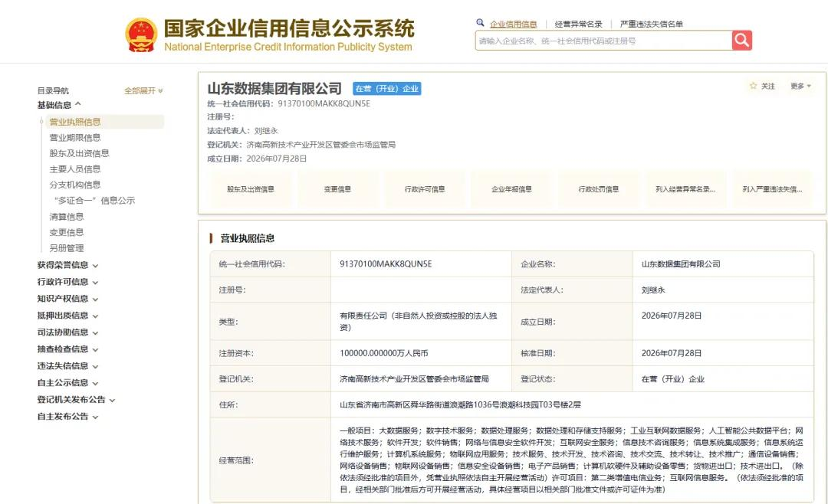Expand 行政许可信息 in sidebar
828x504 pixels.
click(x=67, y=282)
